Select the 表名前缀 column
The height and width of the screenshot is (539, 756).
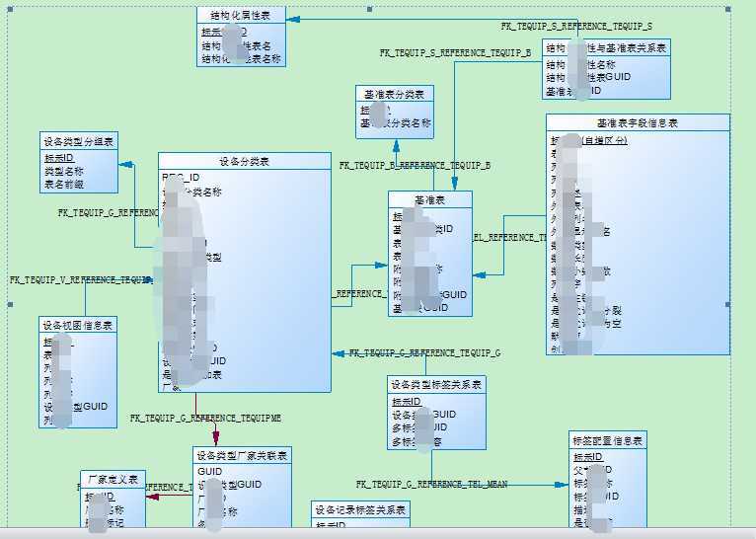click(x=63, y=184)
